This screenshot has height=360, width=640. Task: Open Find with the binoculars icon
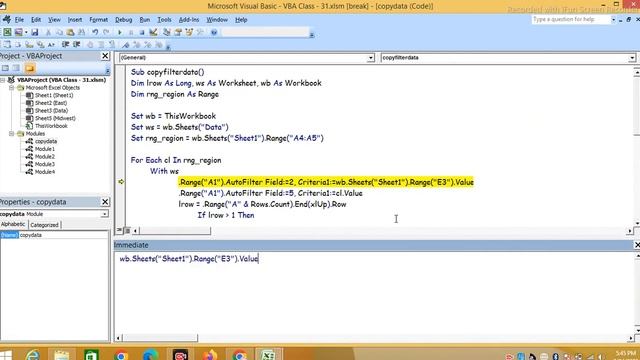click(x=81, y=32)
